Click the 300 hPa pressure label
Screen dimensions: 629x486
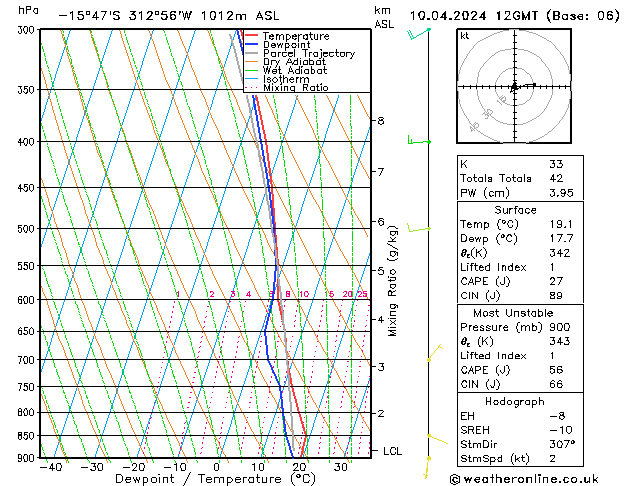(28, 30)
